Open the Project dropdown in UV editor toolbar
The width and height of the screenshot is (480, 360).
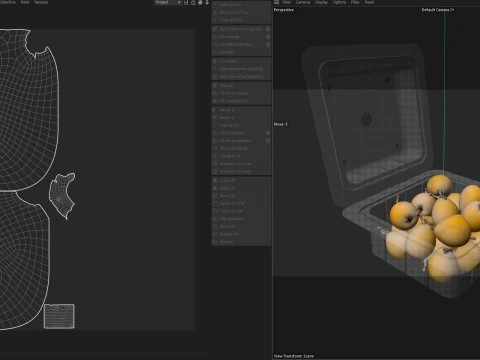[x=168, y=2]
